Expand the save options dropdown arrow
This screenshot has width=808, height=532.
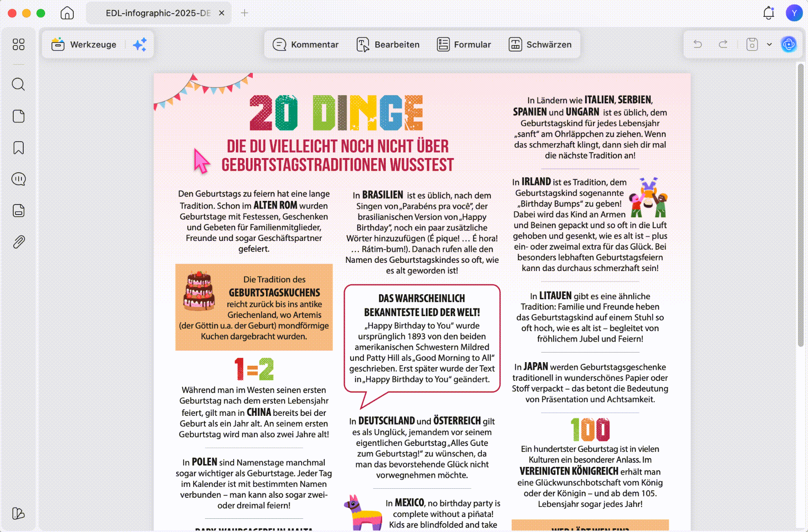769,44
